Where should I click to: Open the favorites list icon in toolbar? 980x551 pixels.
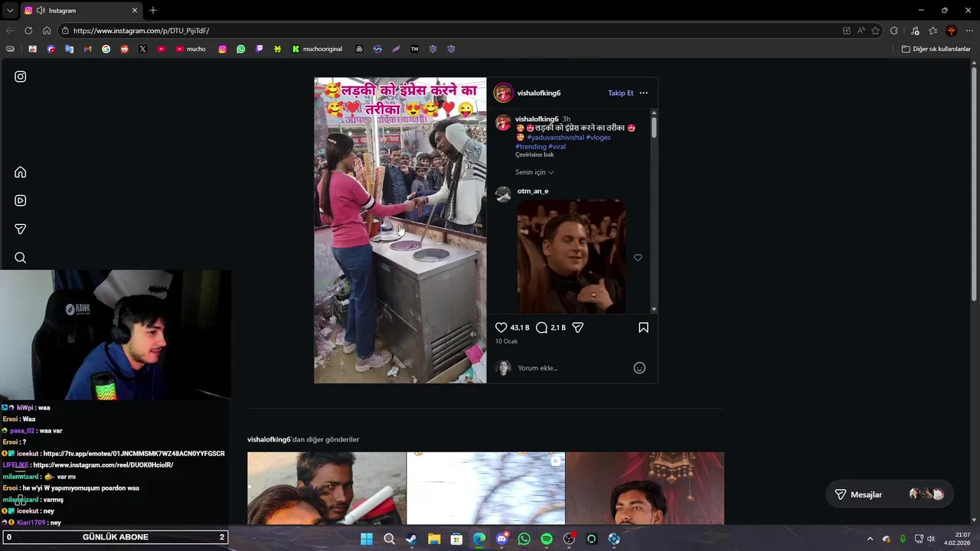tap(933, 31)
